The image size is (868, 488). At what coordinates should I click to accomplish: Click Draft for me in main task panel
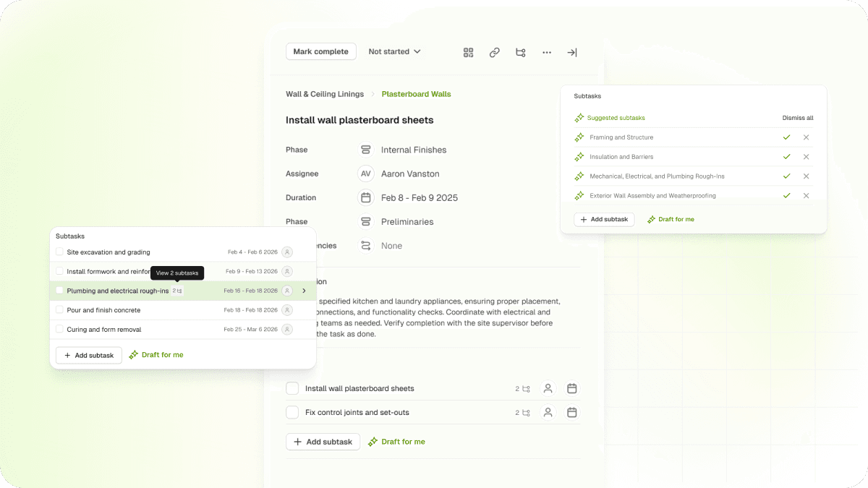(396, 442)
